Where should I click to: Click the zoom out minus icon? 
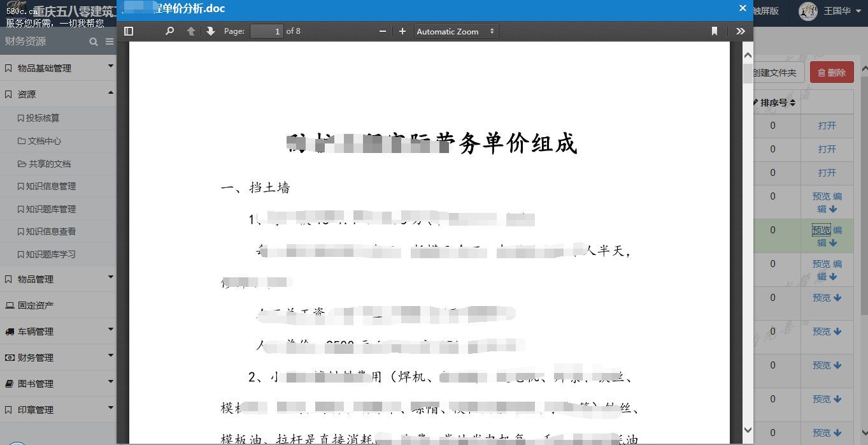point(382,31)
